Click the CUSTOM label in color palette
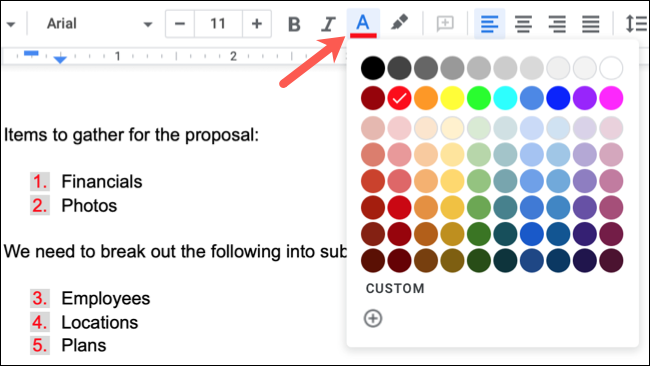Image resolution: width=650 pixels, height=366 pixels. point(395,288)
